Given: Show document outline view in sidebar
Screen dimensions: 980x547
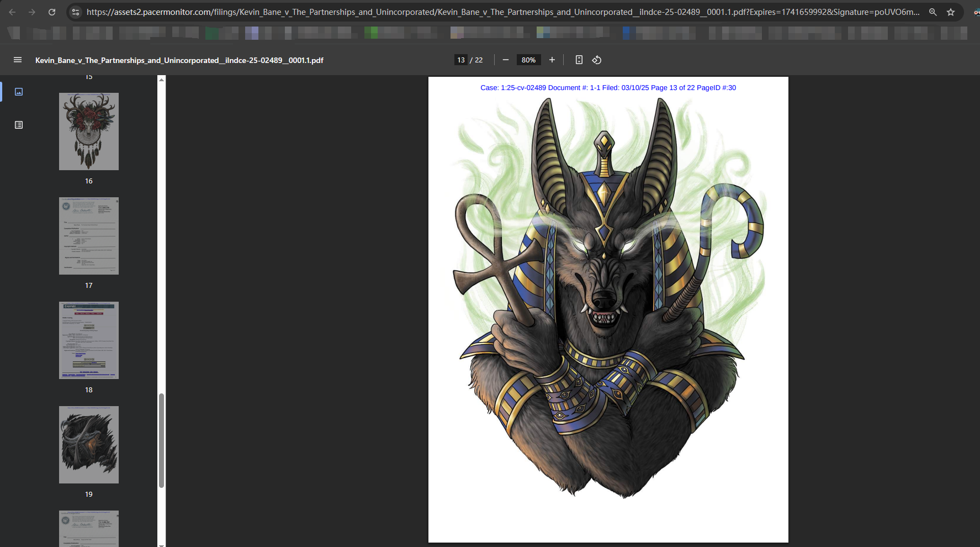Looking at the screenshot, I should click(x=19, y=125).
